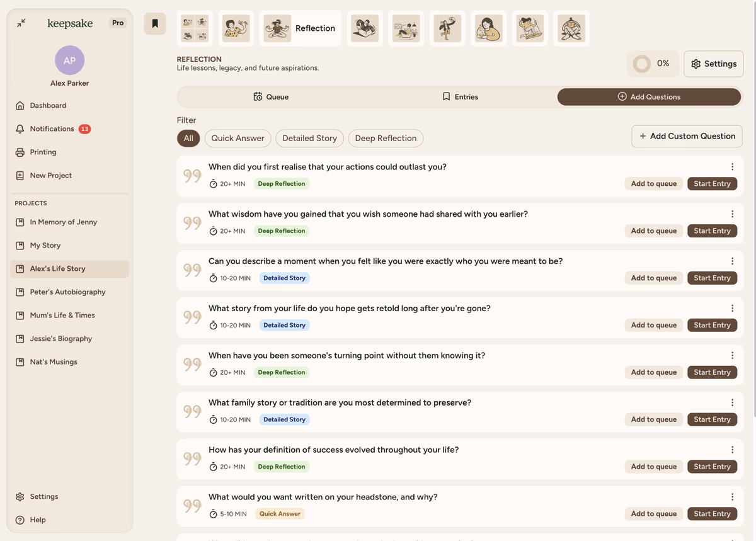Image resolution: width=756 pixels, height=541 pixels.
Task: Click Add Custom Question button
Action: point(687,136)
